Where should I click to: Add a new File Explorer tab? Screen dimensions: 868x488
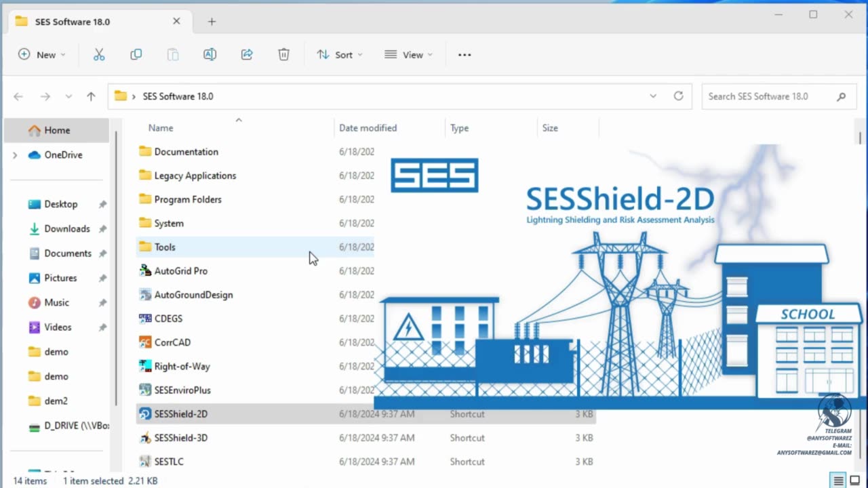(212, 22)
